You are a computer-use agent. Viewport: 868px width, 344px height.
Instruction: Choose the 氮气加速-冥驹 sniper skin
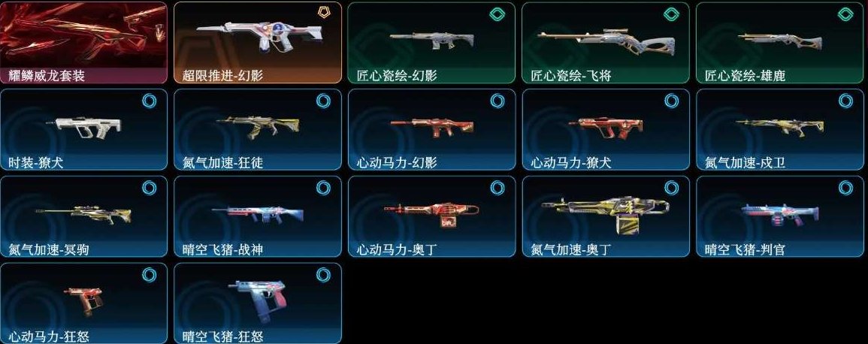coord(83,216)
